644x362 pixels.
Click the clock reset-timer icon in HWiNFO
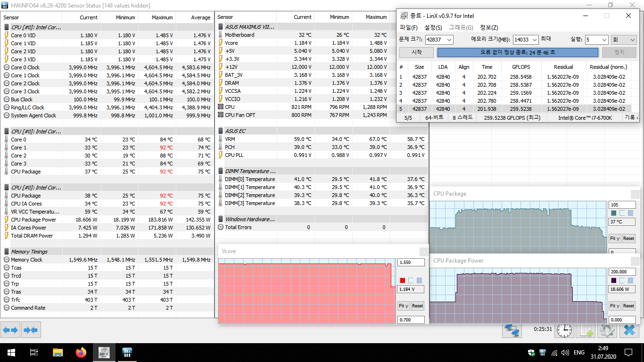pyautogui.click(x=564, y=330)
